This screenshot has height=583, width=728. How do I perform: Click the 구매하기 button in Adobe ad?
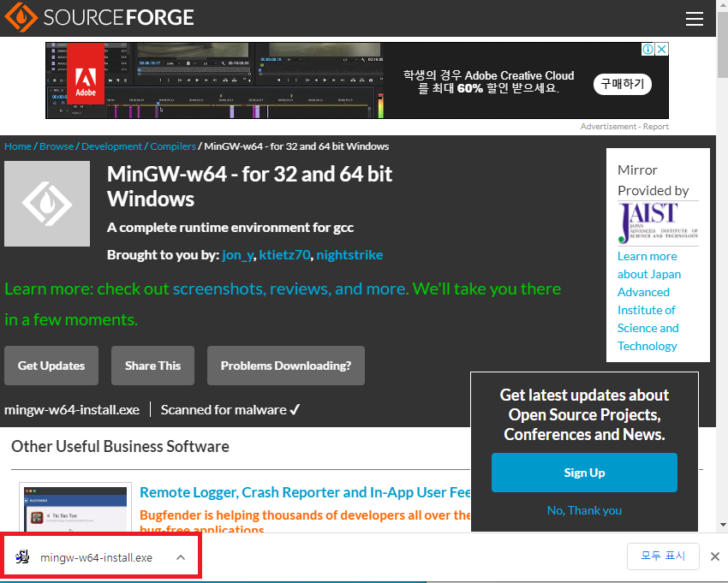[623, 84]
